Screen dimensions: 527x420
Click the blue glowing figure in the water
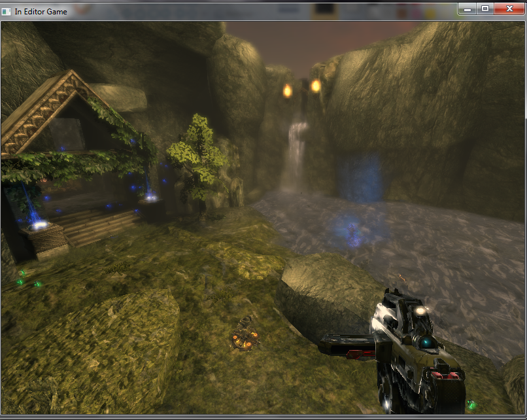tap(354, 234)
